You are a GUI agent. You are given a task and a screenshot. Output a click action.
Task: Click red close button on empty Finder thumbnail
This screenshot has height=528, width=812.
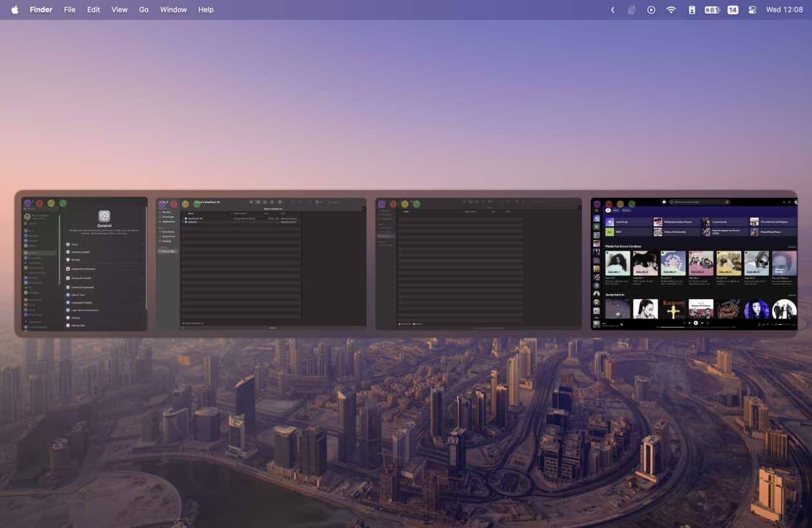pos(393,204)
